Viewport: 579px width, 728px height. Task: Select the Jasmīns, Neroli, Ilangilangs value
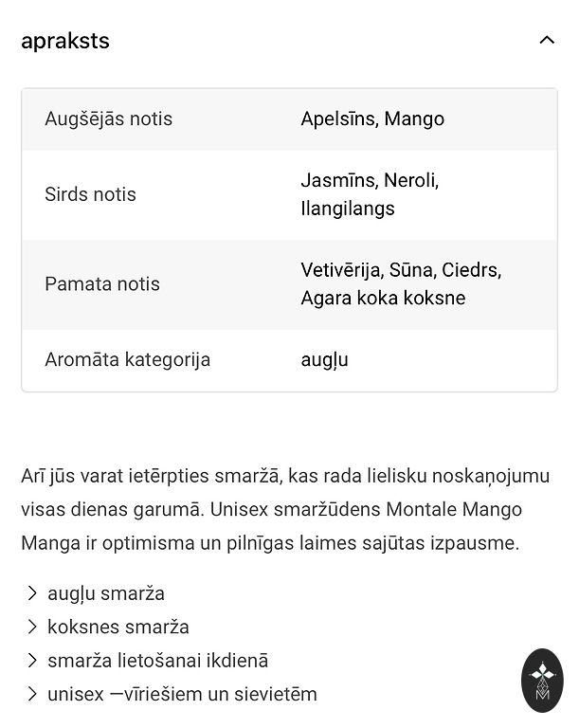pos(370,194)
